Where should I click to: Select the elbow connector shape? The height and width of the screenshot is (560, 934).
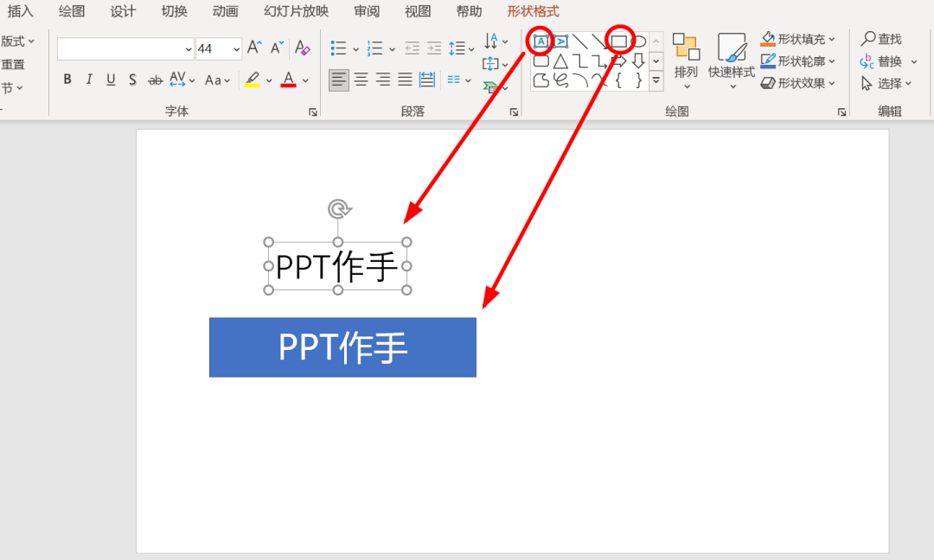click(x=580, y=60)
